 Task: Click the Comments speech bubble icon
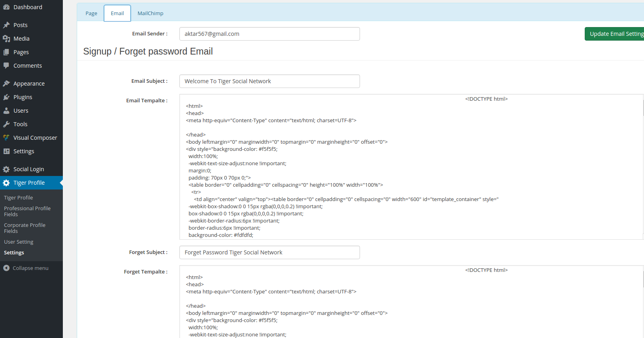[6, 66]
